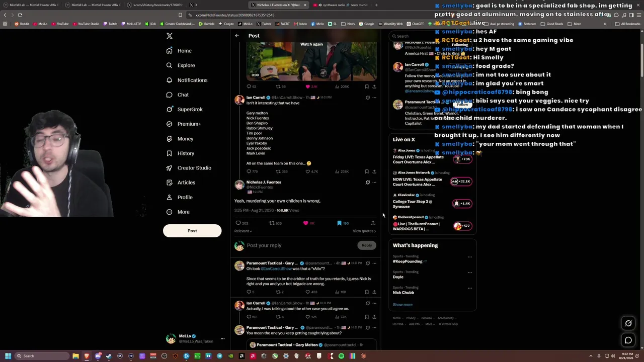This screenshot has width=644, height=362.
Task: Open Articles in the sidebar
Action: point(181,183)
